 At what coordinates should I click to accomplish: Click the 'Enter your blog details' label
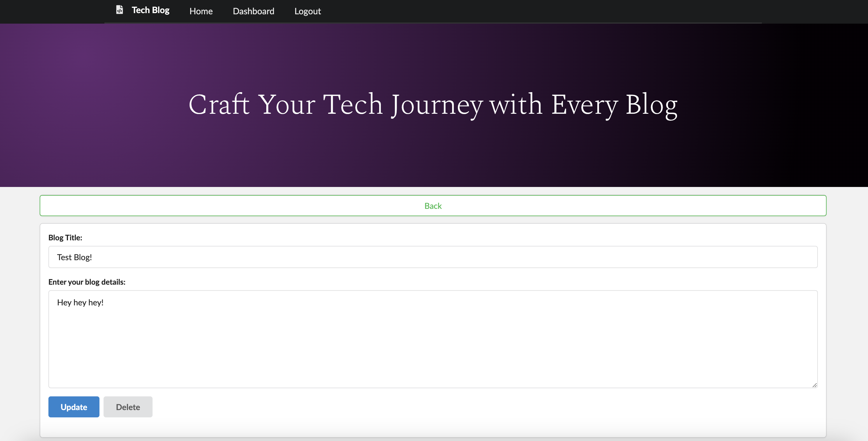tap(87, 282)
